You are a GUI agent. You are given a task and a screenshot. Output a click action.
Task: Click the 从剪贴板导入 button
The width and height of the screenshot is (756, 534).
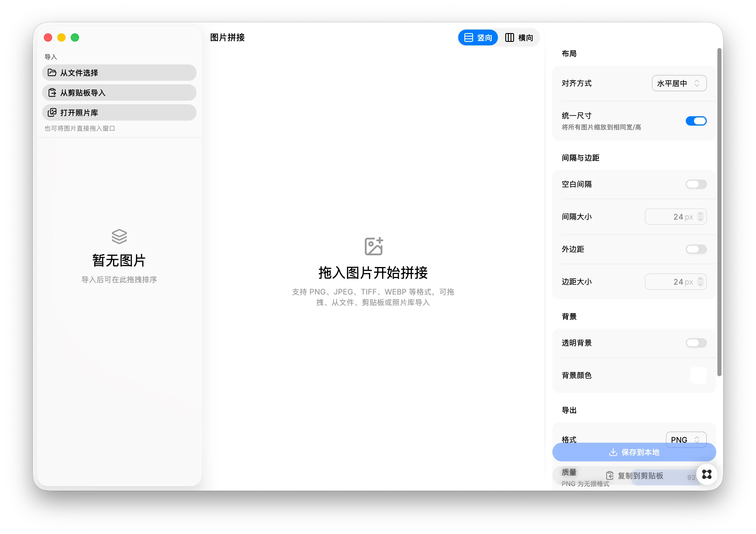click(119, 93)
